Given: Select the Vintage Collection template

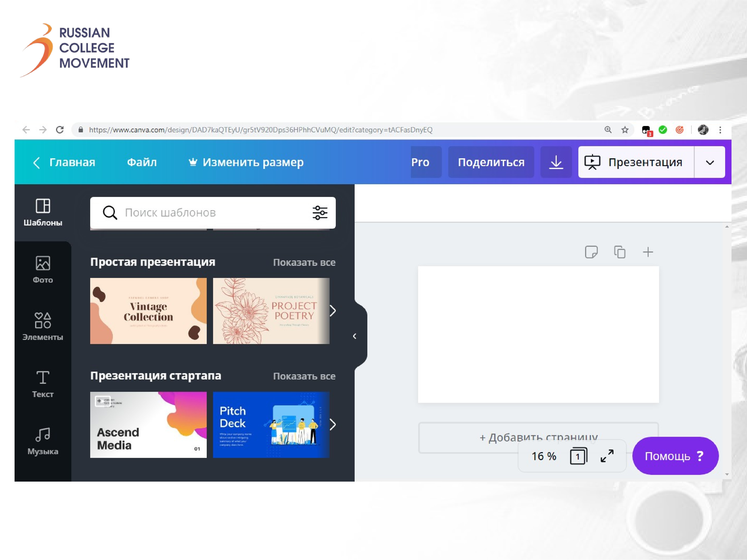Looking at the screenshot, I should pos(148,311).
